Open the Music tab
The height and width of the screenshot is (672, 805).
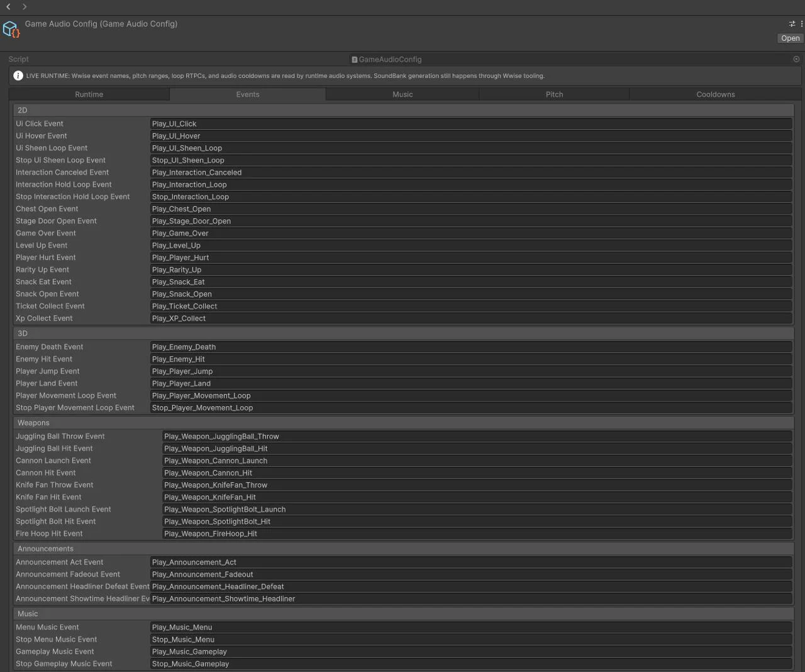tap(402, 94)
